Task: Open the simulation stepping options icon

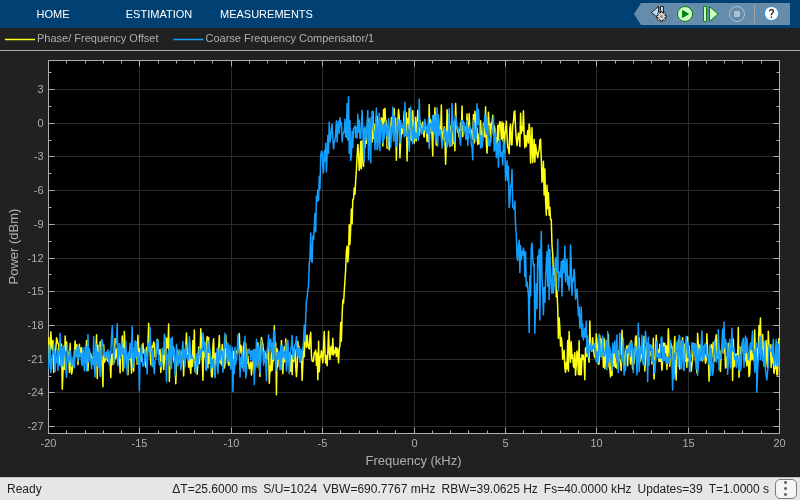Action: [659, 14]
